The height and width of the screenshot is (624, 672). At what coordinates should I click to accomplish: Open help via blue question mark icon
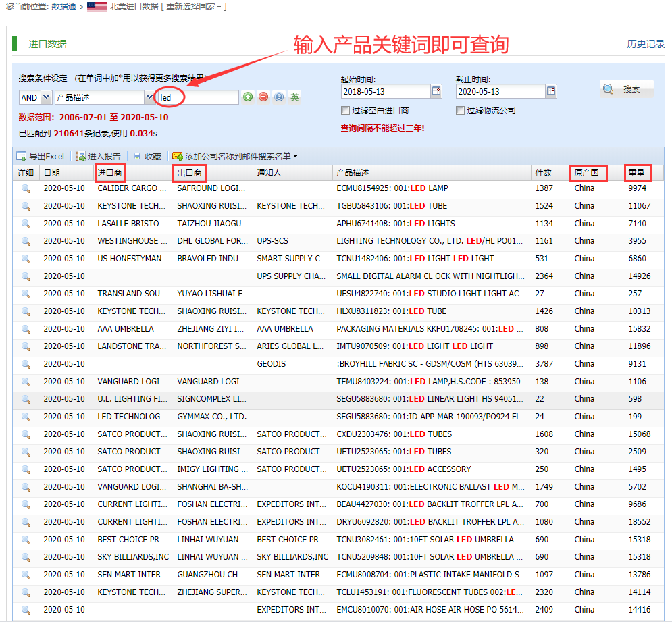pos(279,97)
